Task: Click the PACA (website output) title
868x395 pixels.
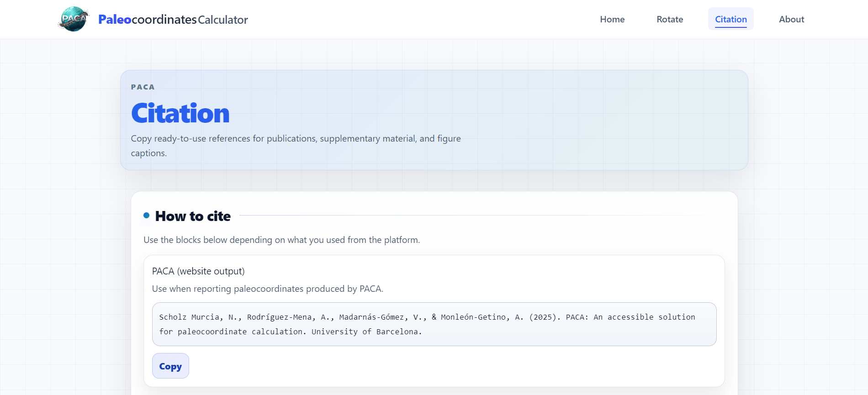Action: (198, 271)
